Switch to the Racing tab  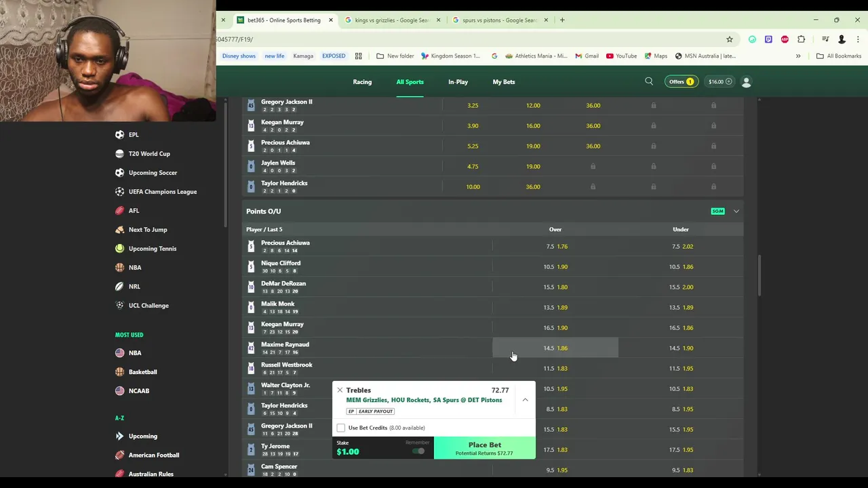pyautogui.click(x=362, y=82)
